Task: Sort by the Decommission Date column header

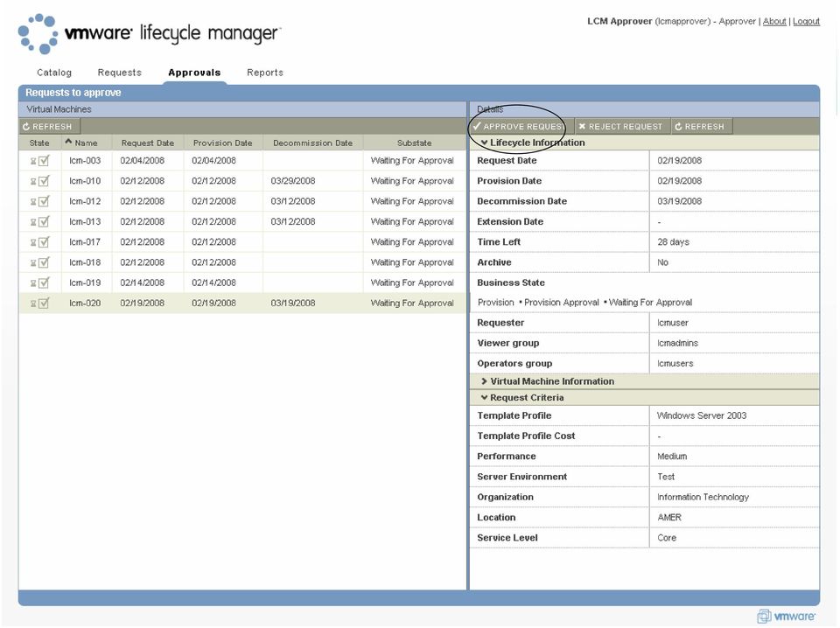Action: click(x=313, y=143)
